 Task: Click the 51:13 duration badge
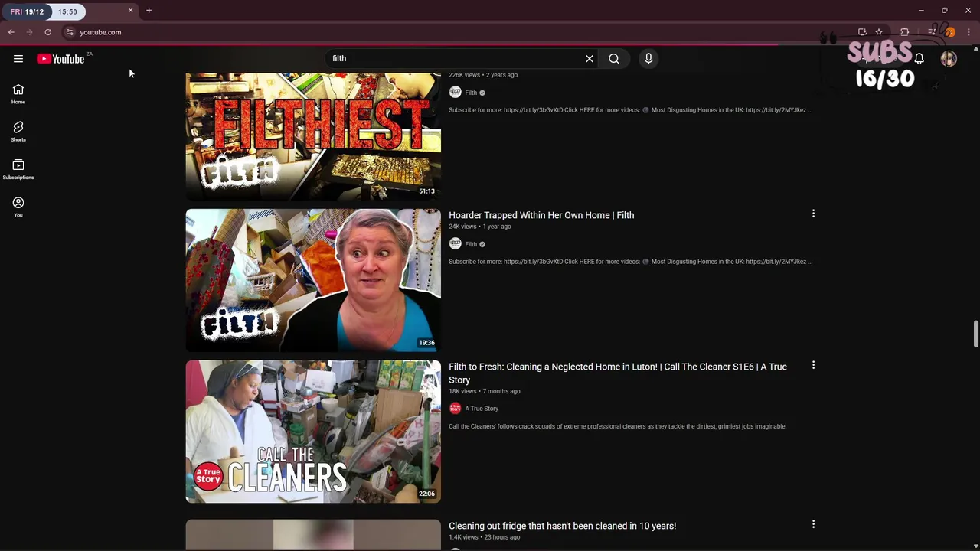pyautogui.click(x=426, y=191)
